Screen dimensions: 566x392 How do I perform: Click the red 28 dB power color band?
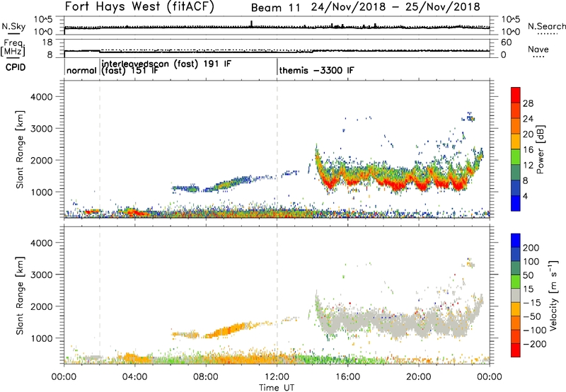click(x=516, y=96)
